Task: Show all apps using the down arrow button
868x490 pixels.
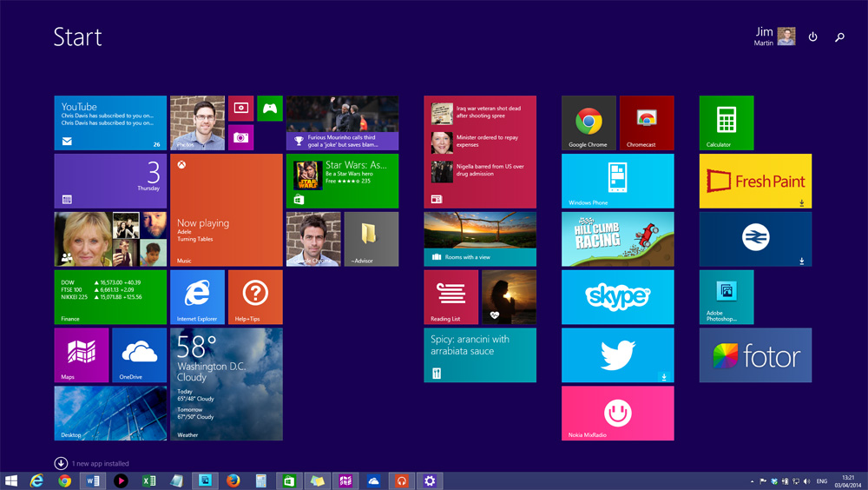Action: [61, 463]
